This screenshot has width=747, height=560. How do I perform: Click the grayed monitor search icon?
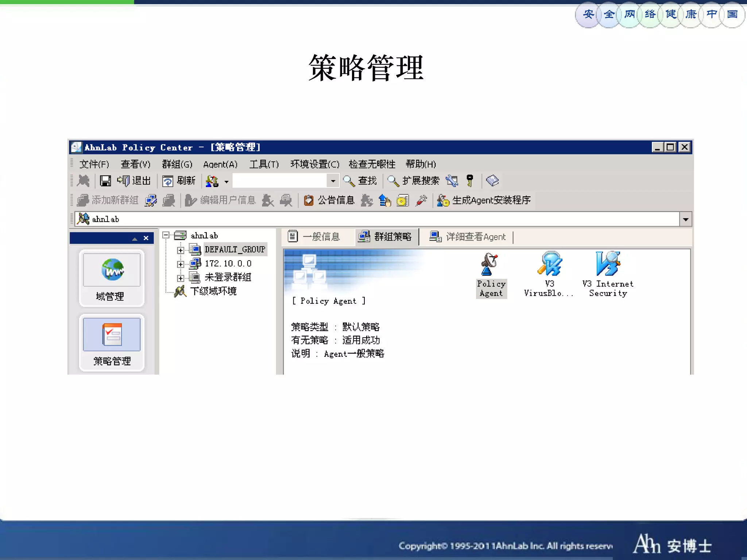click(x=286, y=200)
